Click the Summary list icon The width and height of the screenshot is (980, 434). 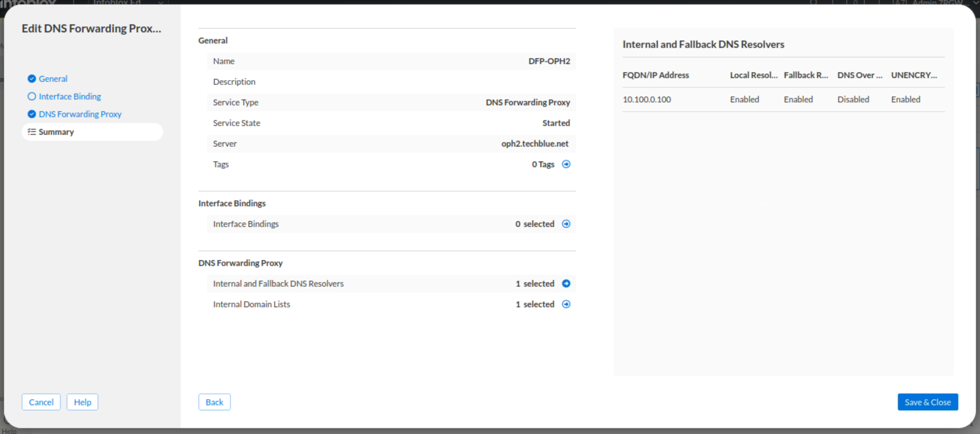(32, 132)
